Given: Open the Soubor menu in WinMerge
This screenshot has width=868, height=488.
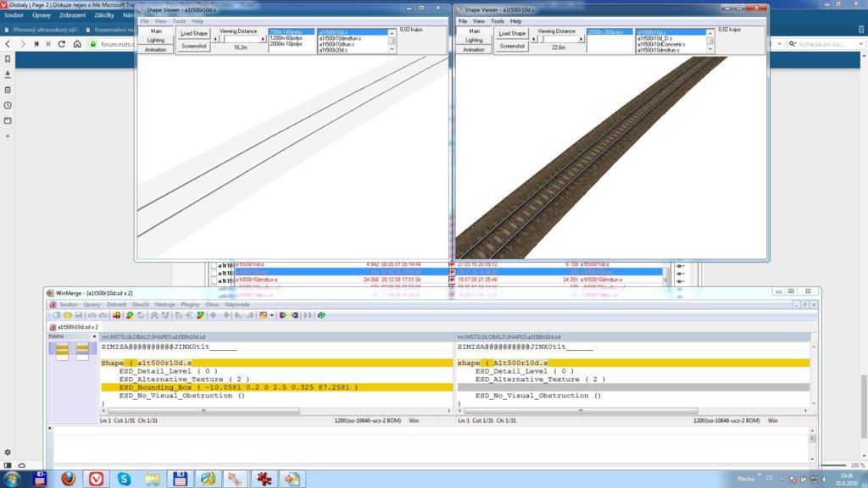Looking at the screenshot, I should tap(69, 304).
